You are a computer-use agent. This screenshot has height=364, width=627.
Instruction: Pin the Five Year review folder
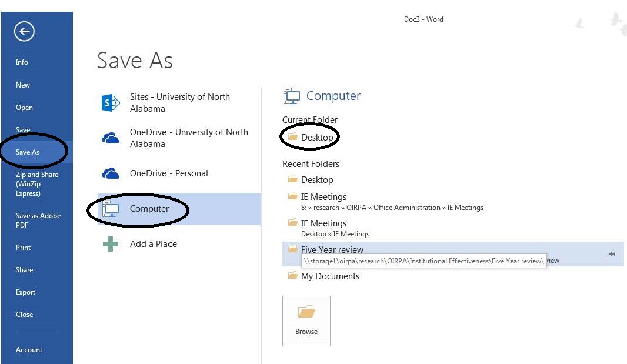[612, 253]
